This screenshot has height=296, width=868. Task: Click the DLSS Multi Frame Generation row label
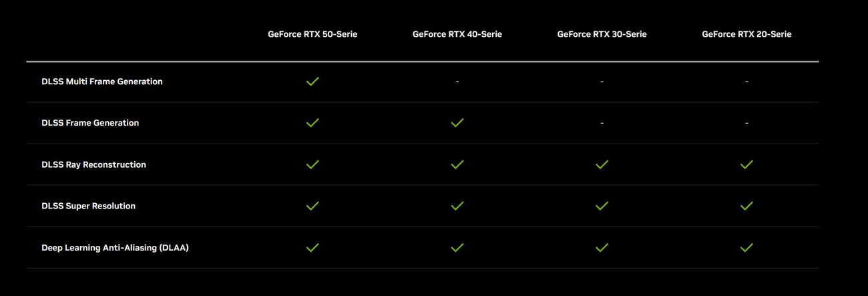[102, 82]
